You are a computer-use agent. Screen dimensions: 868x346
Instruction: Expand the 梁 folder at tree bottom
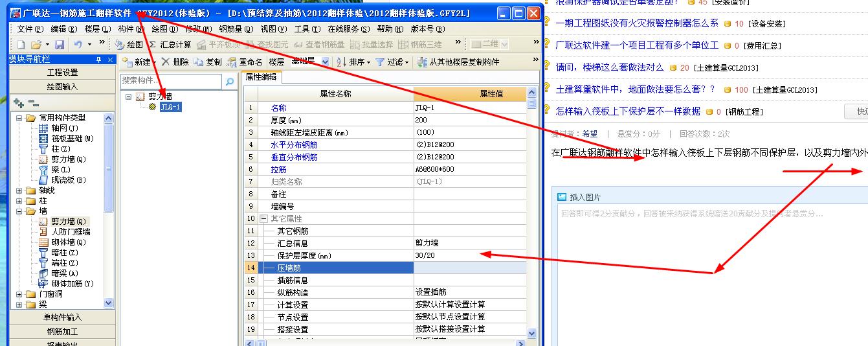click(x=19, y=304)
